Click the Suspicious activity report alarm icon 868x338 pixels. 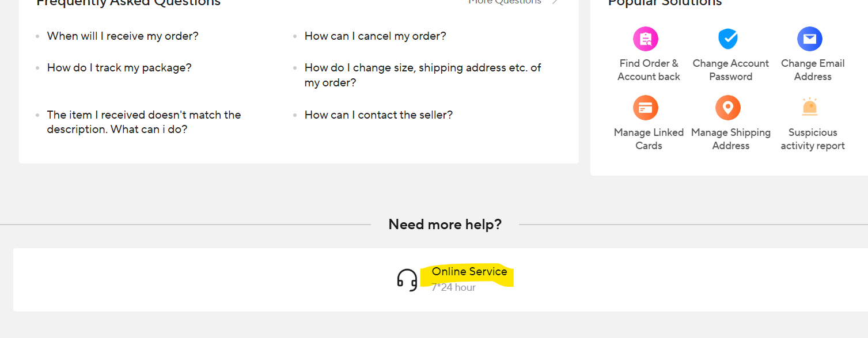click(x=809, y=108)
